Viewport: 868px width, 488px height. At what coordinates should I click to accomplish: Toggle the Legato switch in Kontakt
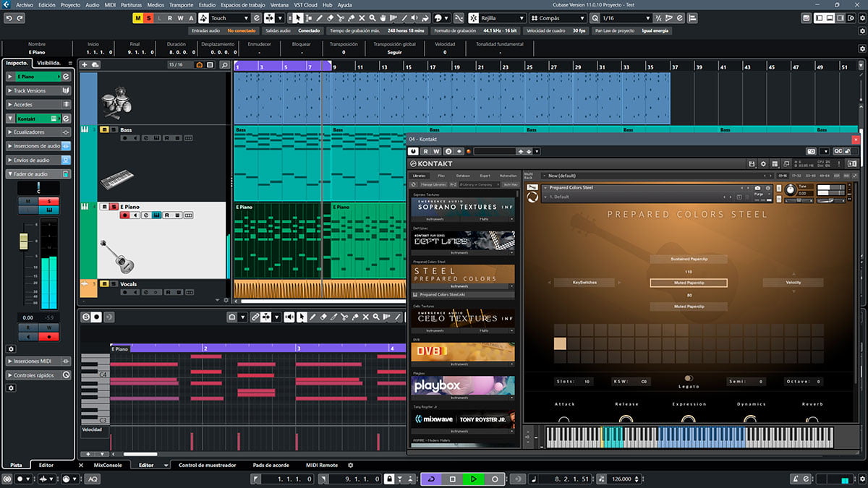coord(688,378)
